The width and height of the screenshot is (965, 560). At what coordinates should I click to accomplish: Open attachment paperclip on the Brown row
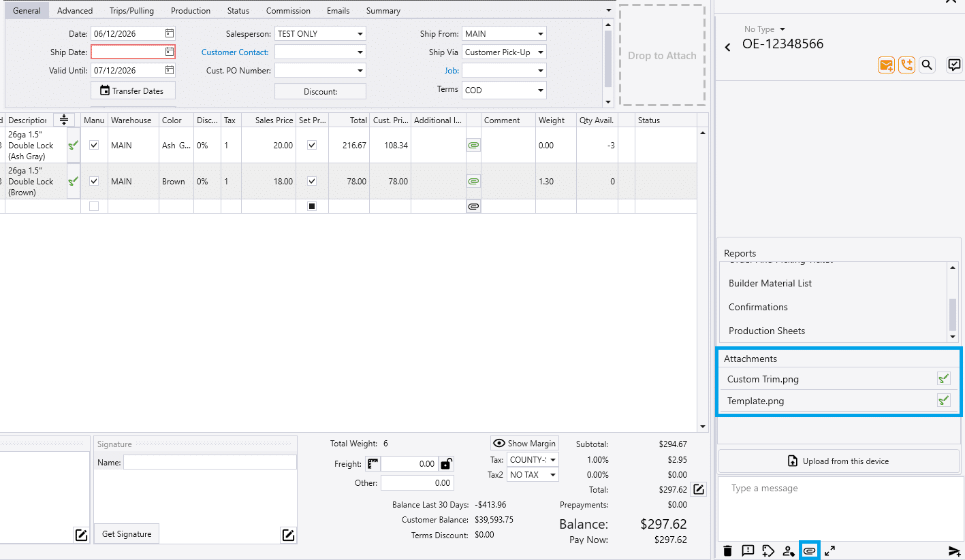pyautogui.click(x=474, y=182)
